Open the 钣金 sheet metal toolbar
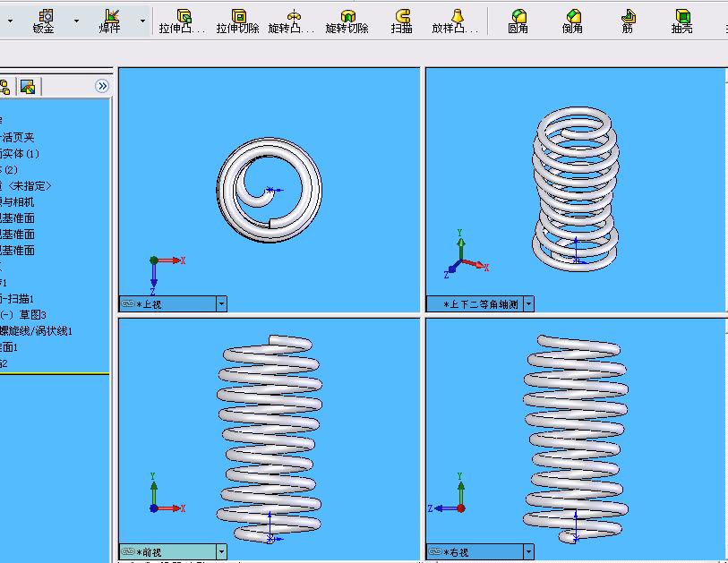This screenshot has width=728, height=563. click(x=44, y=21)
